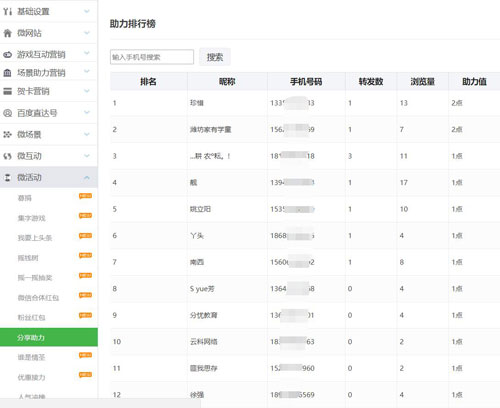Expand the 基础设置 menu chevron

pyautogui.click(x=87, y=12)
